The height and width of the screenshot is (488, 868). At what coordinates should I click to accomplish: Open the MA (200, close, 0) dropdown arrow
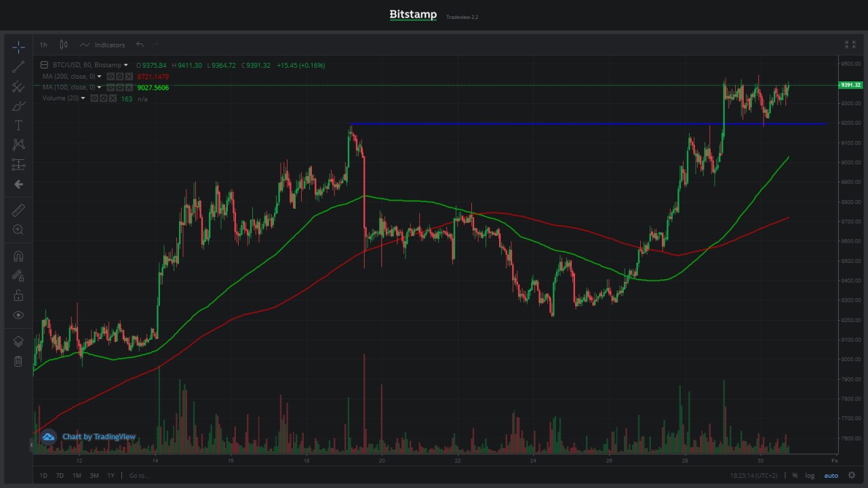pyautogui.click(x=100, y=77)
